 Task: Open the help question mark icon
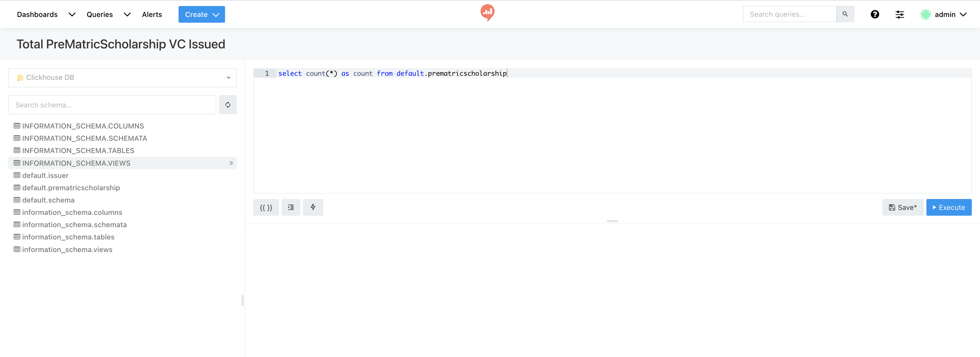[875, 14]
